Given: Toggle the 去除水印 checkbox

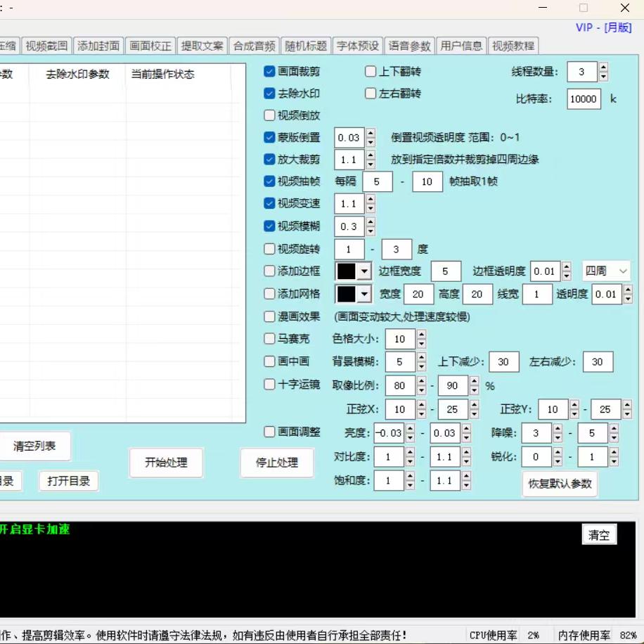Looking at the screenshot, I should pyautogui.click(x=269, y=94).
